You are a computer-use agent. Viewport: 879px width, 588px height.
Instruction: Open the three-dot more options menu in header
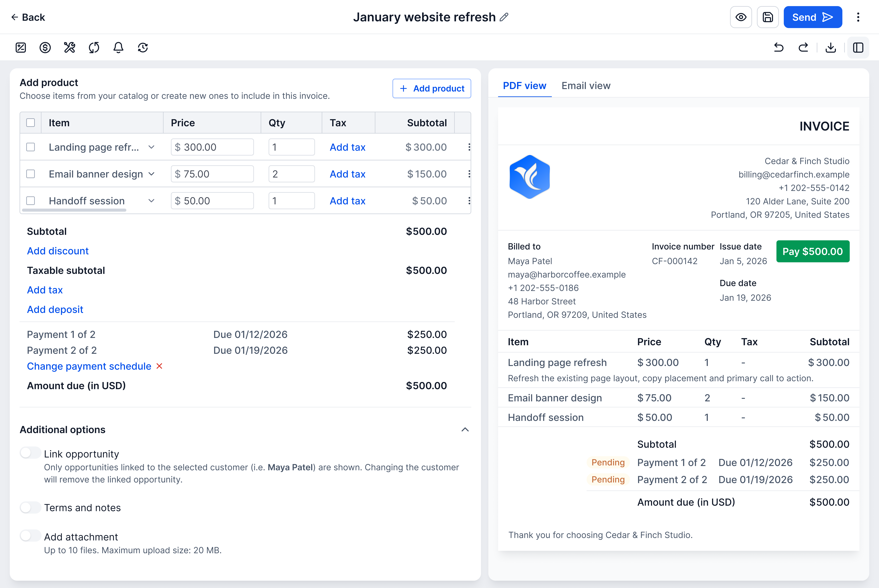(858, 17)
